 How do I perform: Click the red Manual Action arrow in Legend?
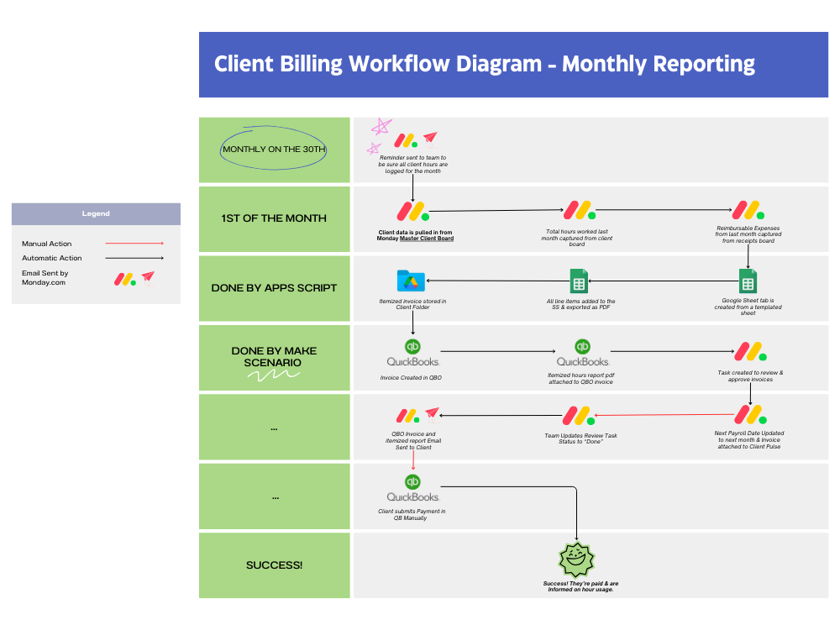pos(134,244)
